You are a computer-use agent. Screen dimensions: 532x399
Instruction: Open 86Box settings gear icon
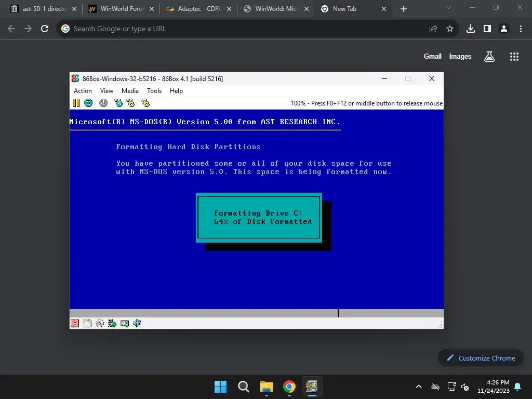145,103
